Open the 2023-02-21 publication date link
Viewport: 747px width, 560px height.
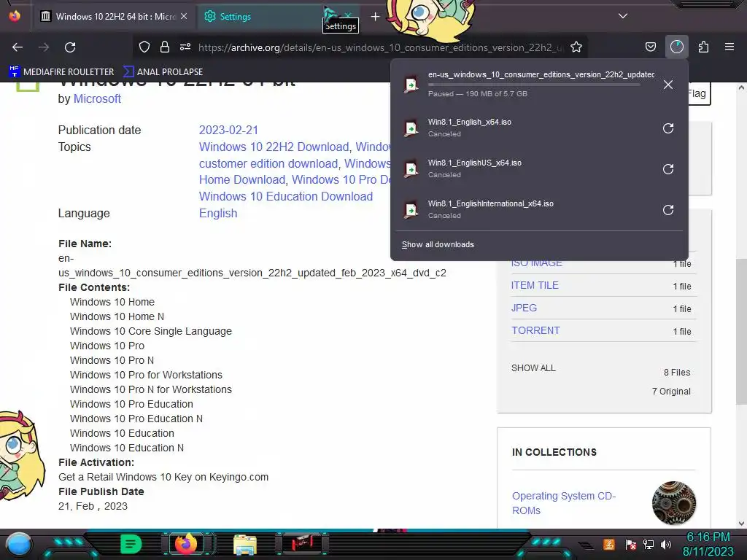pos(228,130)
